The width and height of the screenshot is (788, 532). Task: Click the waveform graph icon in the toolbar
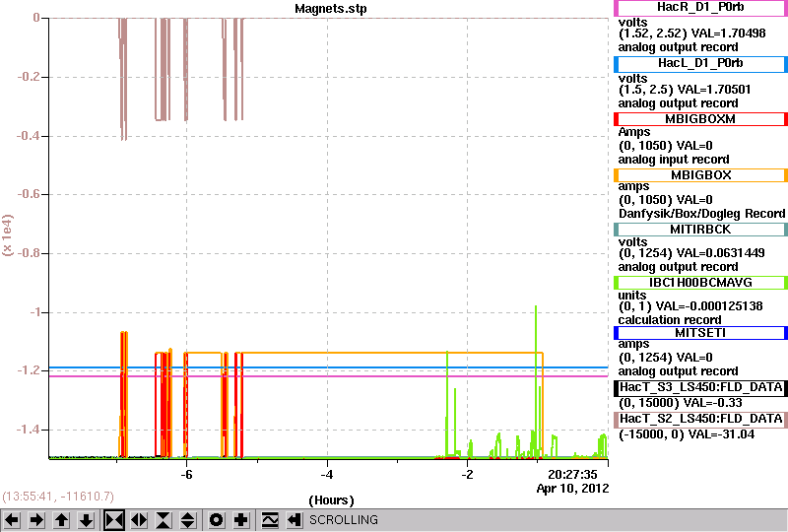click(x=270, y=520)
